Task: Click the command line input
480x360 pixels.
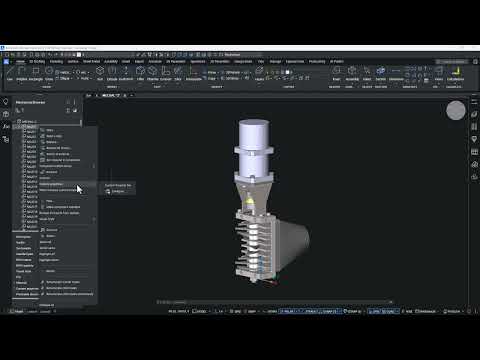Action: (273, 302)
